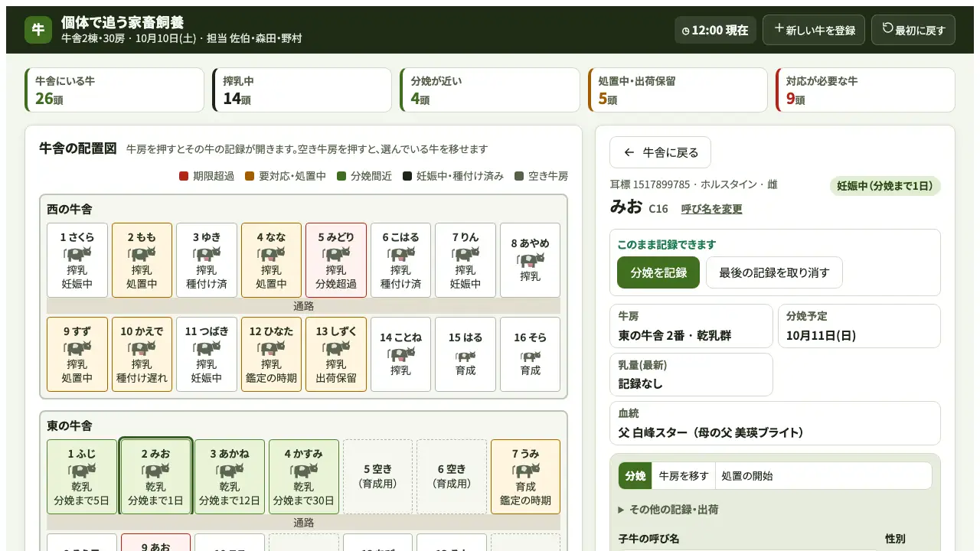Screen dimensions: 980x551
Task: Select empty east stall 5 空き
Action: pos(377,477)
